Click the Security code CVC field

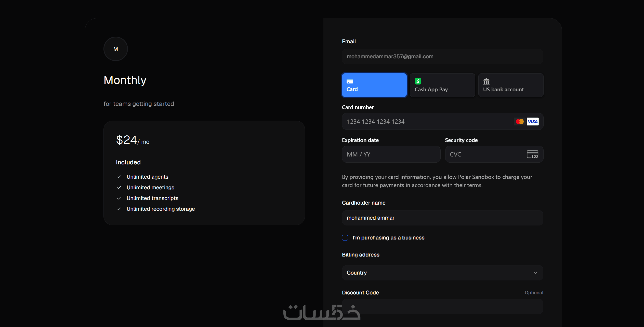(x=484, y=154)
